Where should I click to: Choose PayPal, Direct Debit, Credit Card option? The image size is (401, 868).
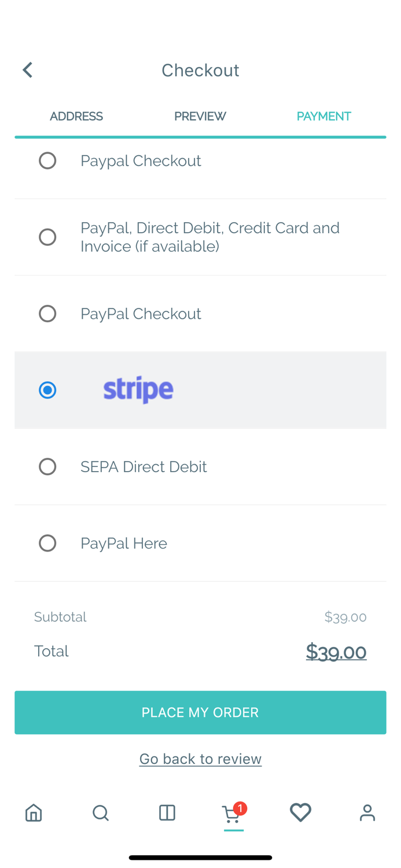tap(209, 237)
